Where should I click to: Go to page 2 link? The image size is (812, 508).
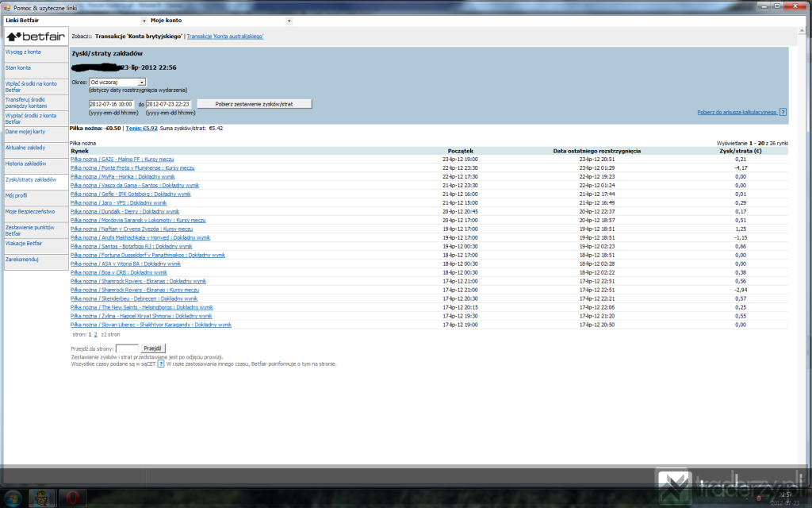pyautogui.click(x=95, y=335)
